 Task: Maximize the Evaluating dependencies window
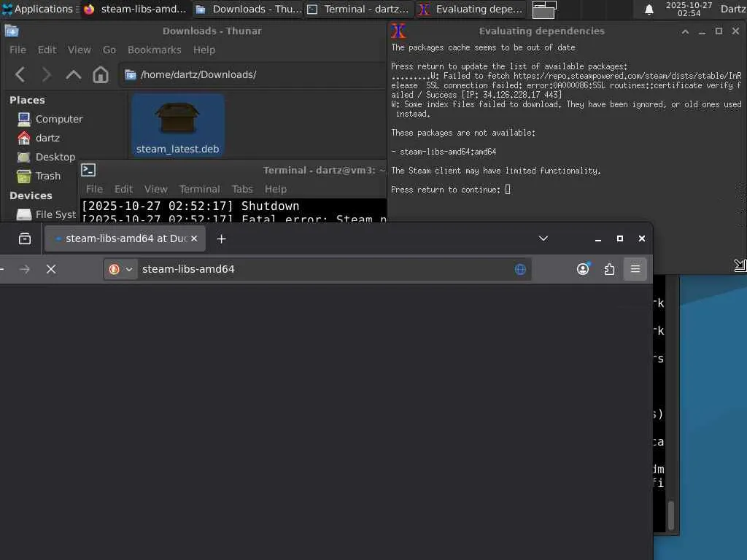coord(719,31)
